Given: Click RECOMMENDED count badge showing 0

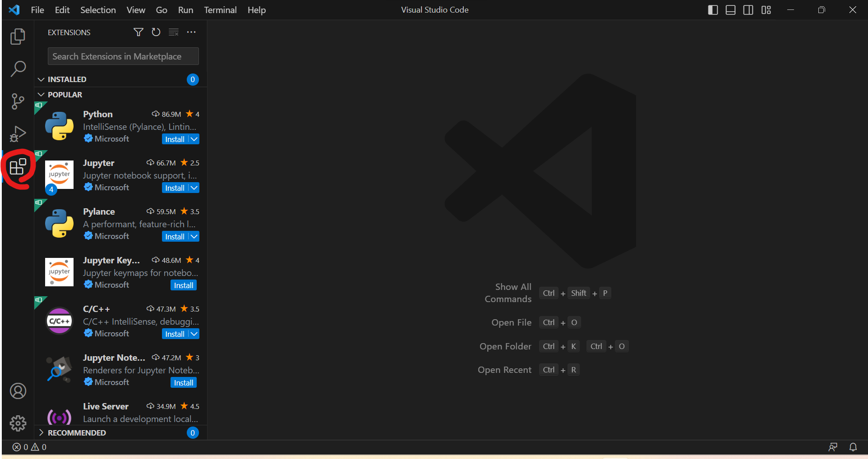Looking at the screenshot, I should 193,433.
